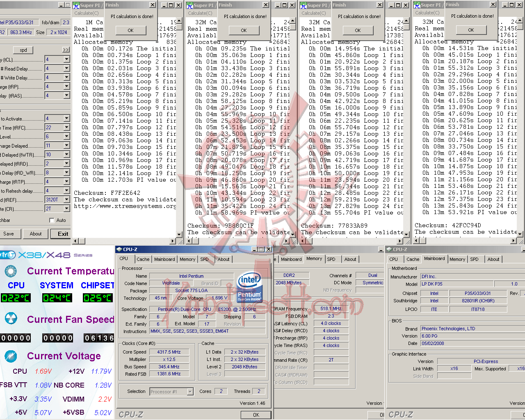Viewport: 525px width, 420px height.
Task: Open the tRD_WR dropdown showing 8
Action: point(66,173)
